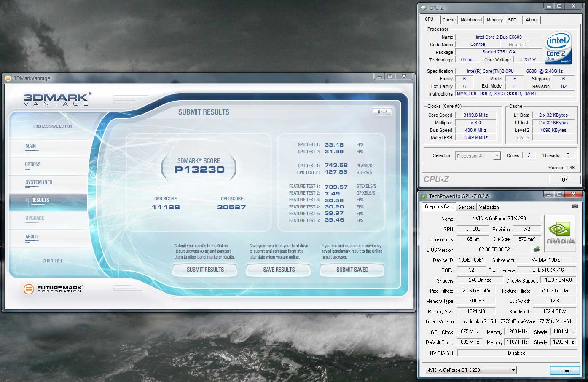The width and height of the screenshot is (588, 382).
Task: Click the NVIDIA SLI Disabled field
Action: coord(516,353)
